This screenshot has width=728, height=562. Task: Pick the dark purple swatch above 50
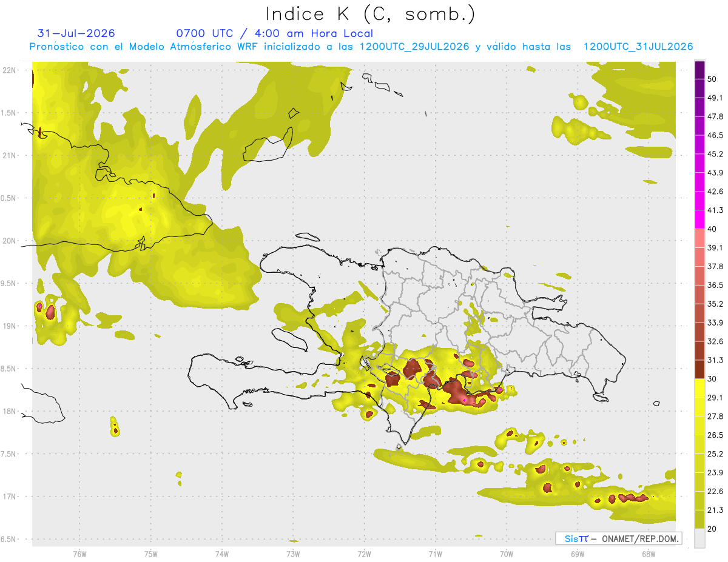click(x=699, y=70)
